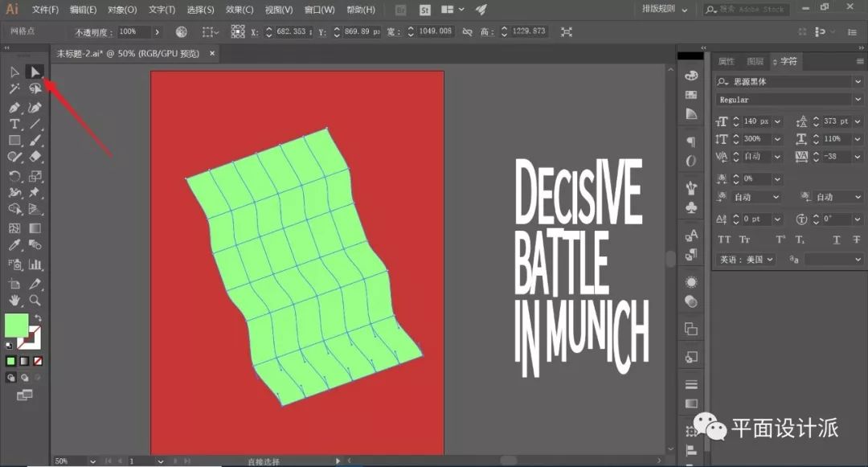Click the opacity 100% input field
868x467 pixels.
click(x=133, y=31)
